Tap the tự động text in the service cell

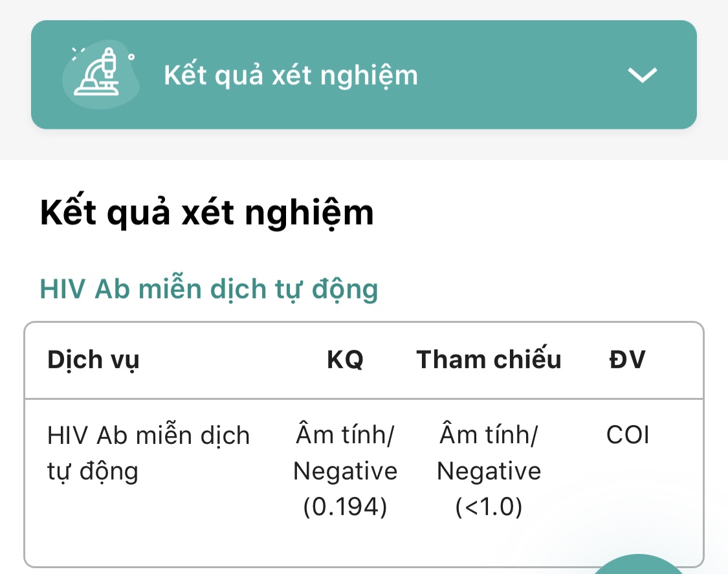[x=93, y=472]
